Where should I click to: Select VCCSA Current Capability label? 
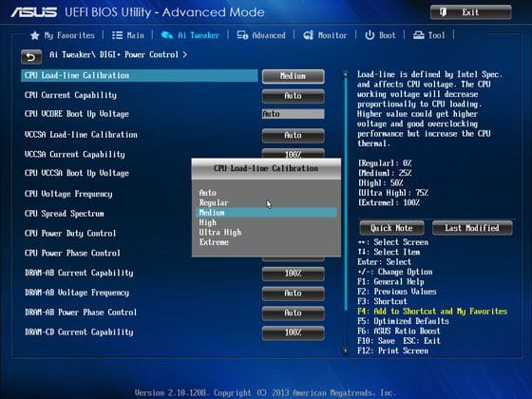click(x=75, y=154)
